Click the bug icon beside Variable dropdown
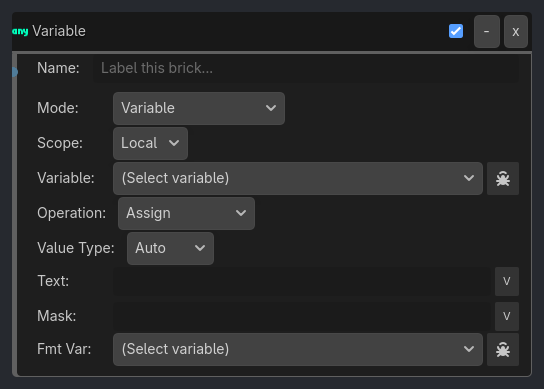Viewport: 544px width, 389px height. [503, 178]
